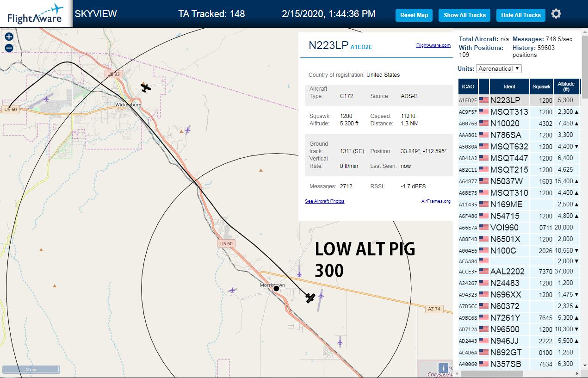Image resolution: width=588 pixels, height=378 pixels.
Task: Sort table by Altitude (ft) column header
Action: click(566, 87)
